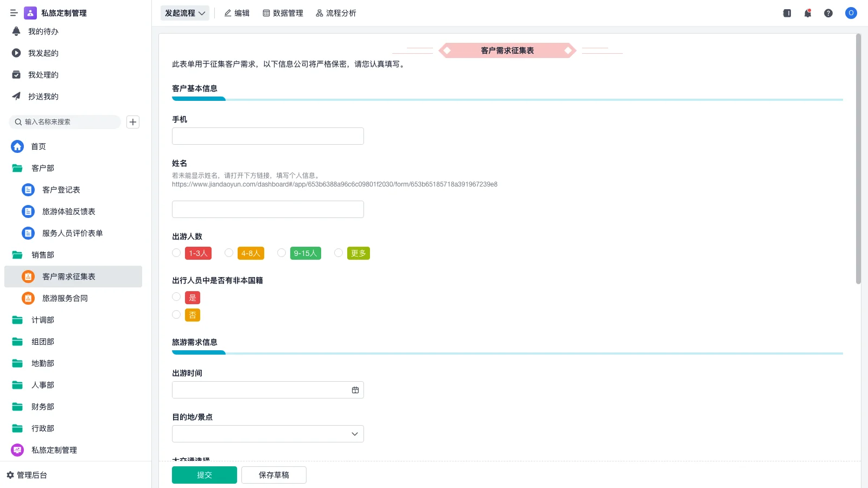Switch to 旅游服务合同 form
The height and width of the screenshot is (488, 868).
coord(64,298)
